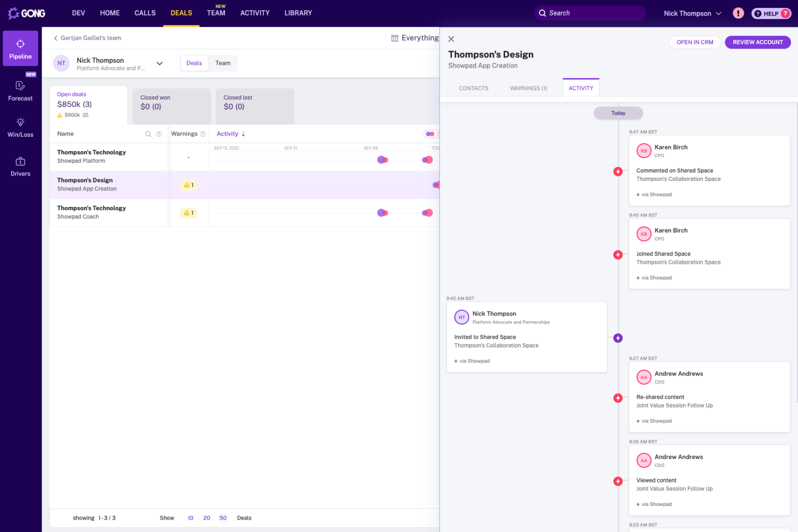
Task: Click the top search field
Action: click(x=589, y=13)
